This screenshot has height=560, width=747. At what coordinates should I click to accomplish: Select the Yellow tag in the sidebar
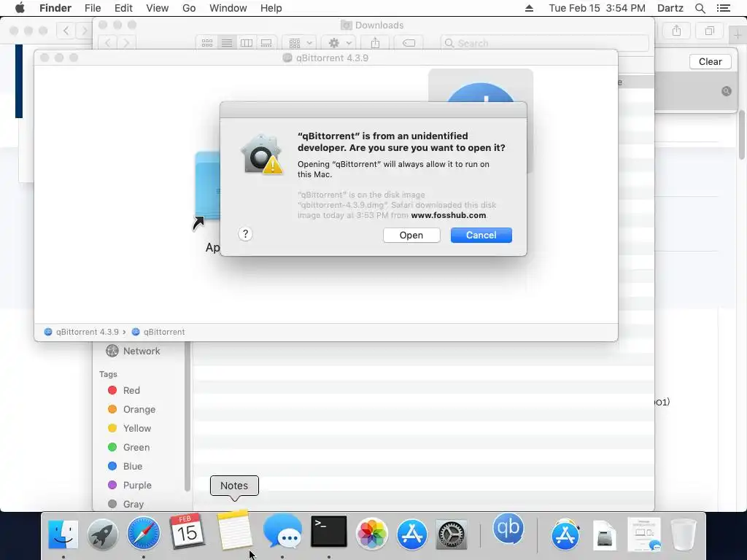click(130, 428)
